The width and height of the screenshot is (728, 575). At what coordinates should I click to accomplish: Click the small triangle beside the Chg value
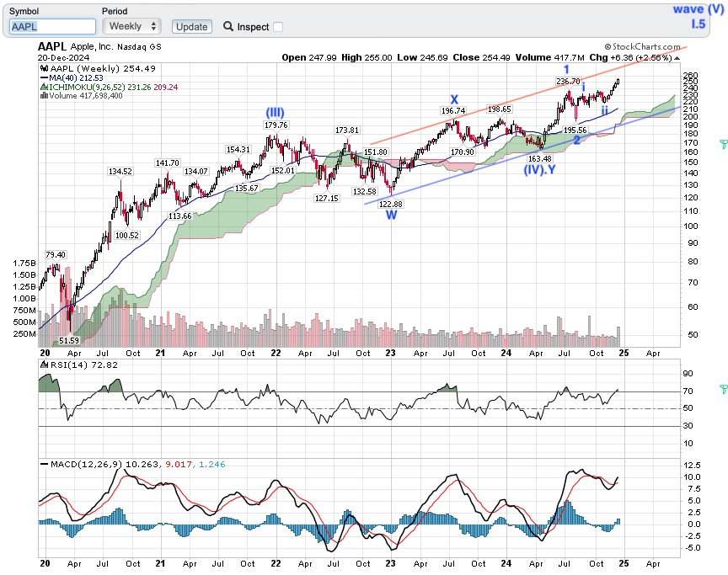(x=677, y=58)
